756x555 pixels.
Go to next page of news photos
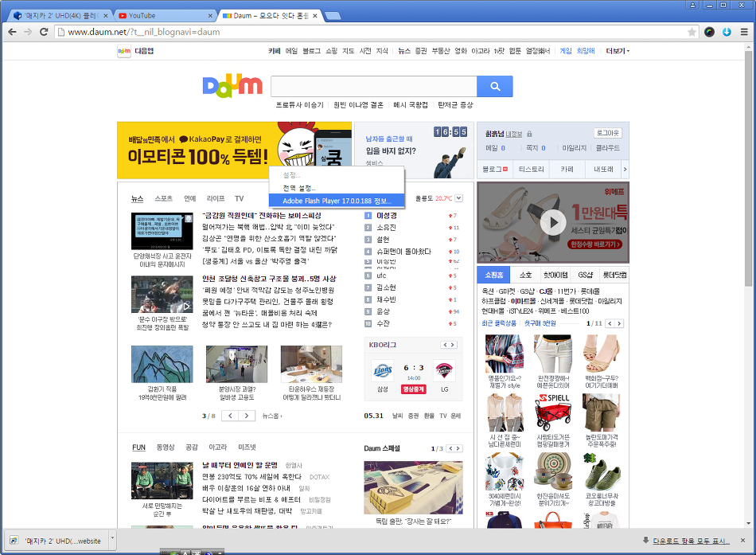[247, 416]
